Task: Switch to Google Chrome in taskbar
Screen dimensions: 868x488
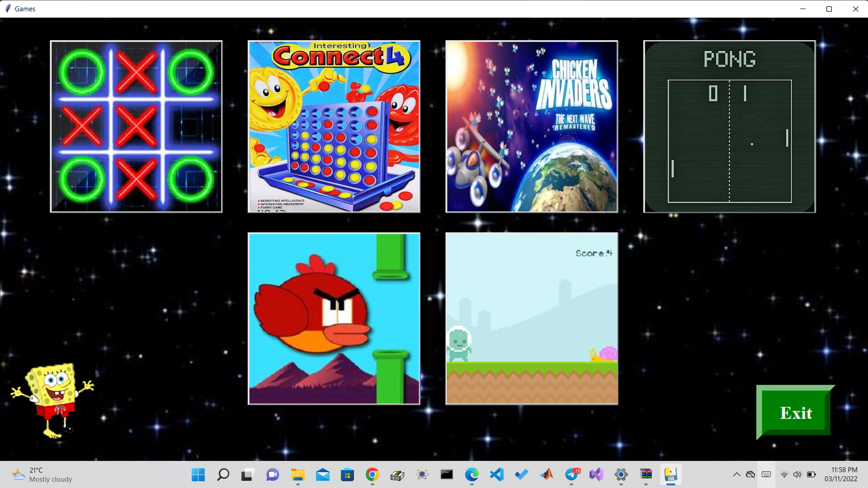Action: [372, 474]
